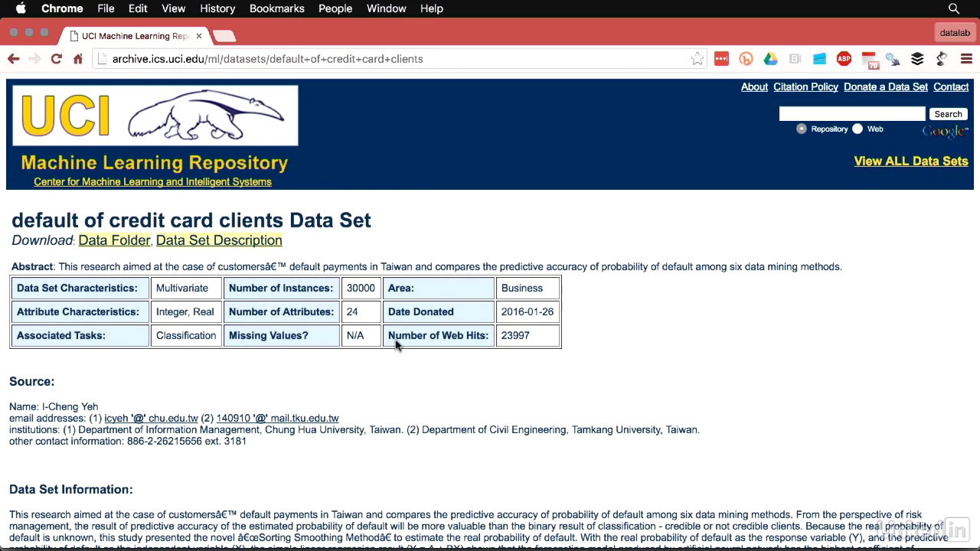Bookmark this page with the star icon
Image resolution: width=980 pixels, height=551 pixels.
[x=697, y=59]
